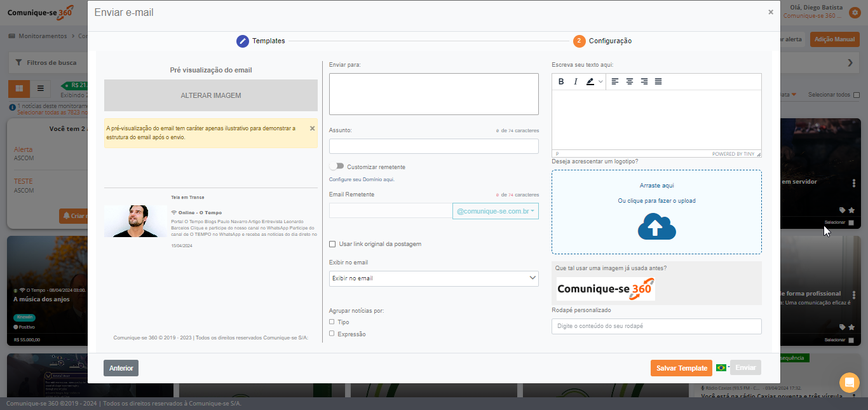Click the tag icon on 'de forma profissional' card
This screenshot has width=868, height=410.
click(843, 327)
